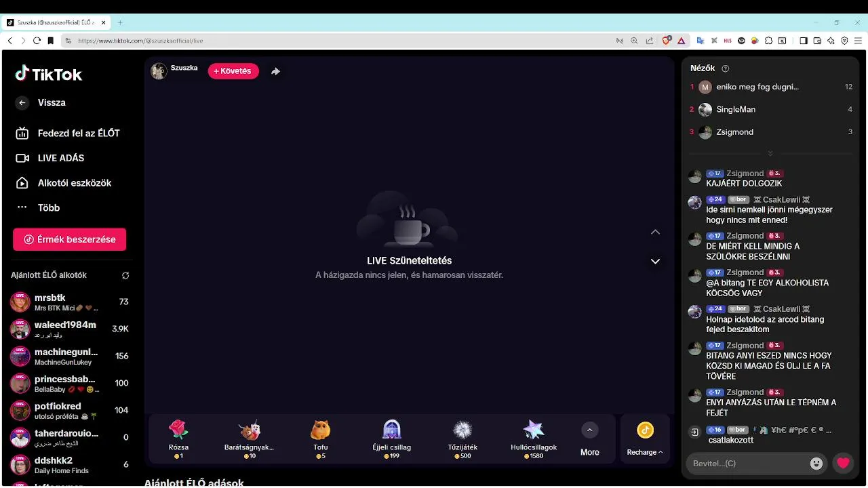Click Szuszka's profile avatar
The image size is (868, 488).
coord(159,71)
